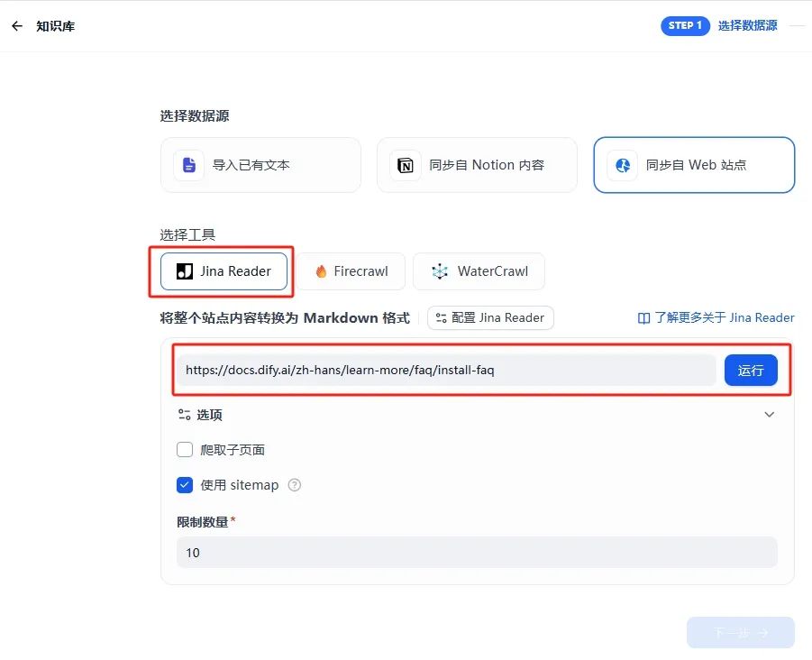Click the 运行 button

(751, 370)
